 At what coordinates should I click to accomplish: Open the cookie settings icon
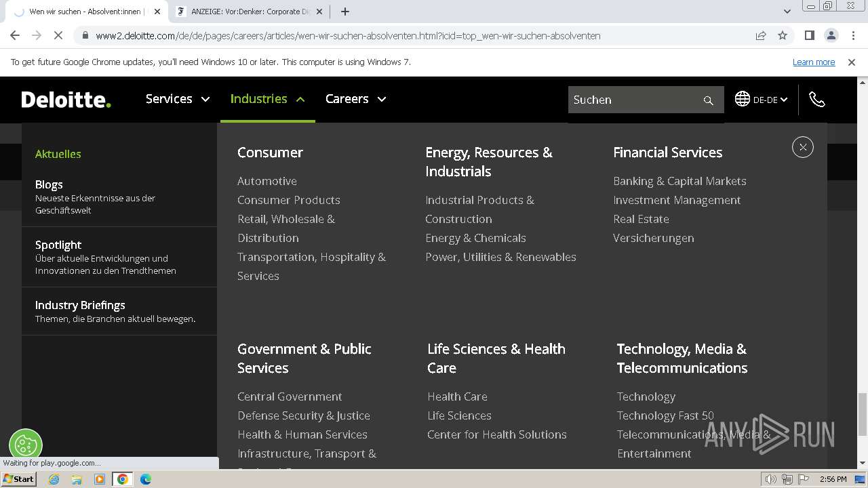click(26, 445)
